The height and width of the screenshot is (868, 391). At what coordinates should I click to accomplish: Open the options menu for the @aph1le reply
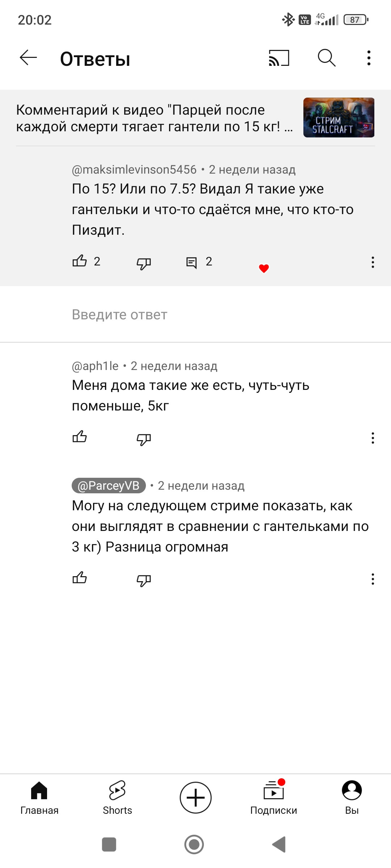point(373,438)
